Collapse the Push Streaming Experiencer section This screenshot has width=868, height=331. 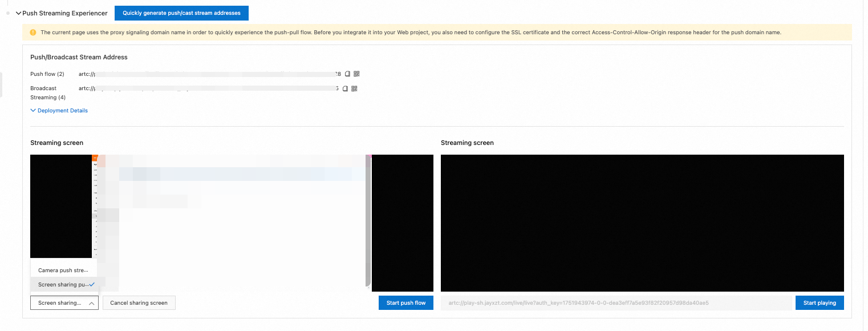coord(18,13)
